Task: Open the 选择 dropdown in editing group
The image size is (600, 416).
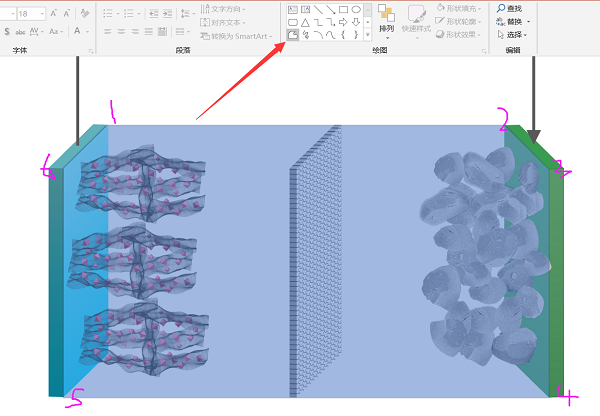Action: pyautogui.click(x=514, y=33)
